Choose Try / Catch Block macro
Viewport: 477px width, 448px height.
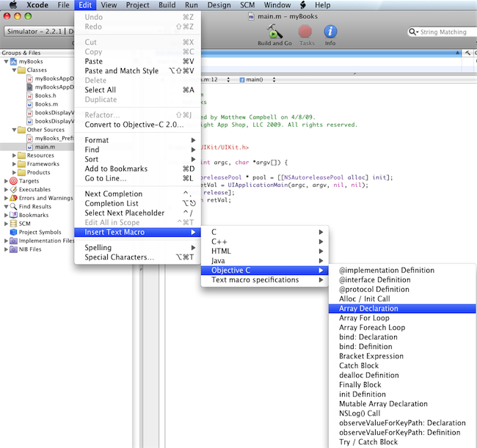402,442
